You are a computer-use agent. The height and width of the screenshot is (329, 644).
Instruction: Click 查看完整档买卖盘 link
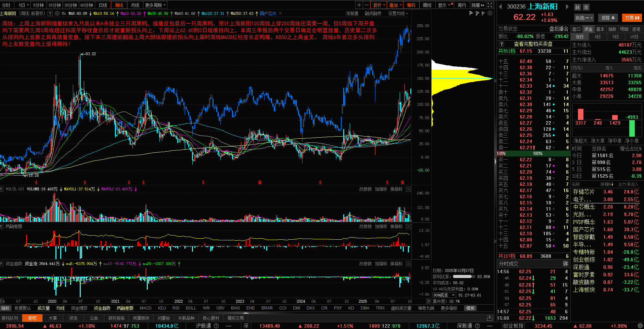(x=533, y=44)
